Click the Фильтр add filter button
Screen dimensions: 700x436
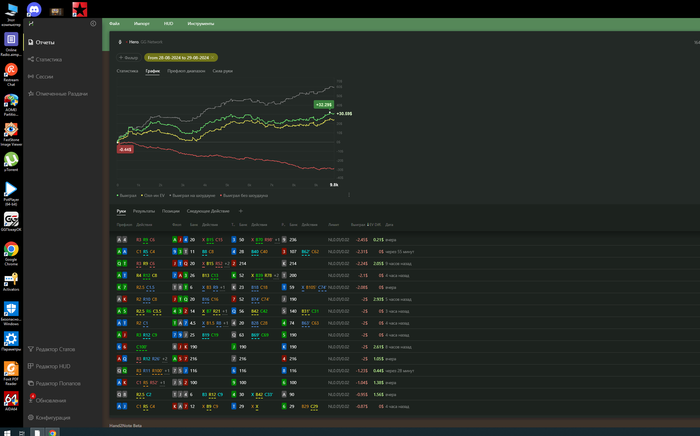click(129, 58)
